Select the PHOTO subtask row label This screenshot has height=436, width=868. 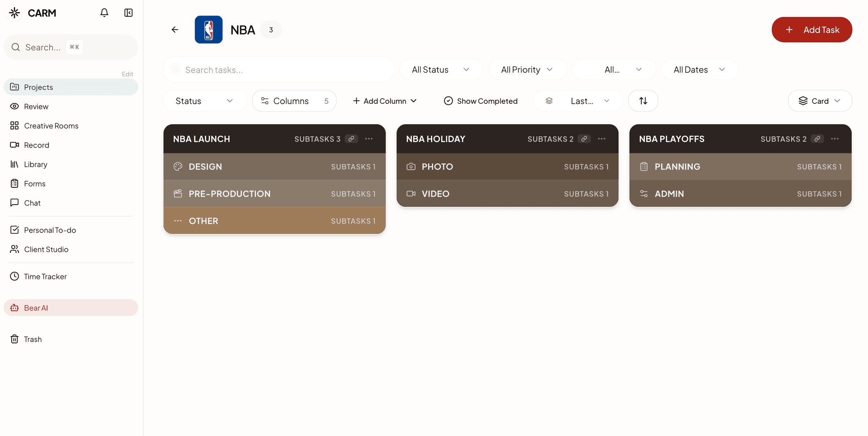[x=437, y=167]
